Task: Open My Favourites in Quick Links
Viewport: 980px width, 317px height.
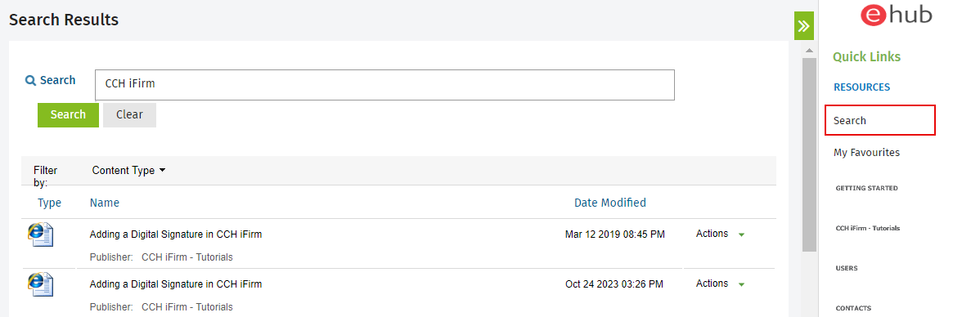Action: pyautogui.click(x=866, y=152)
